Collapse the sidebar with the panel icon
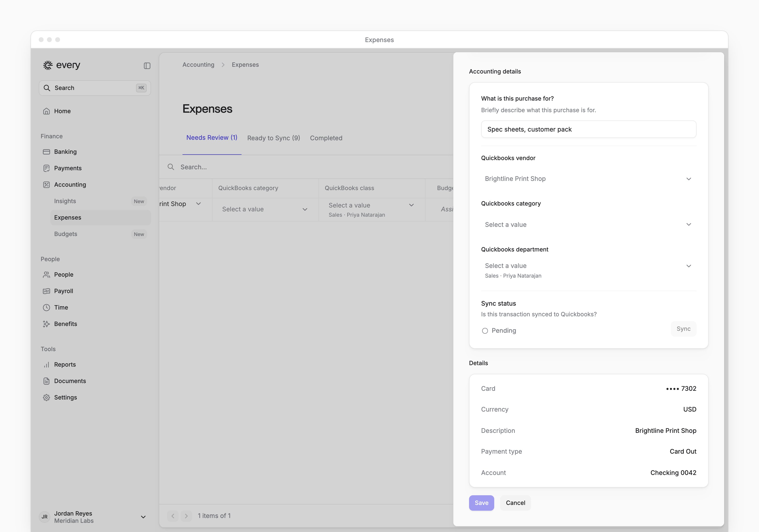The image size is (759, 532). (x=147, y=66)
